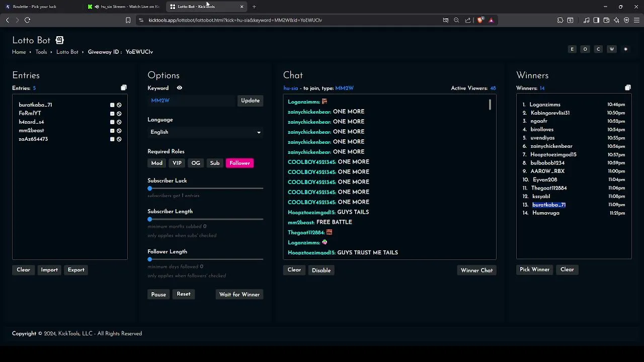Click the Pick Winner button
The height and width of the screenshot is (362, 644).
point(534,269)
